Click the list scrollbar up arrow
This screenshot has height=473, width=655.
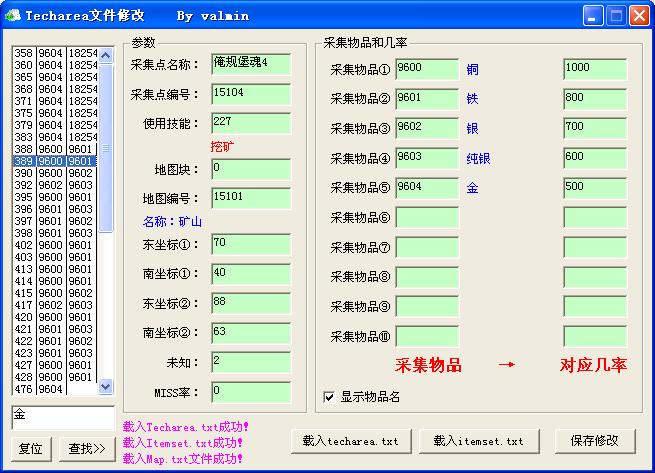pos(106,52)
